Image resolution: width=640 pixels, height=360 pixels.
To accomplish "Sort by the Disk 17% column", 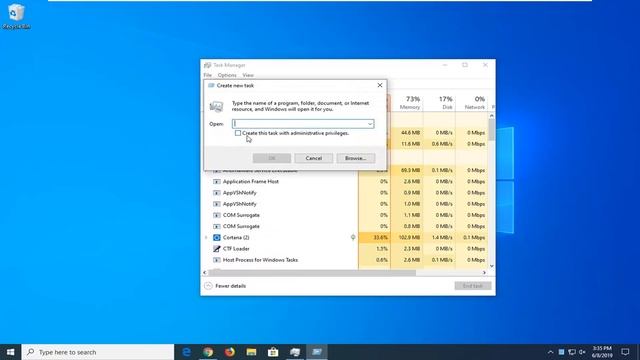I will click(439, 102).
